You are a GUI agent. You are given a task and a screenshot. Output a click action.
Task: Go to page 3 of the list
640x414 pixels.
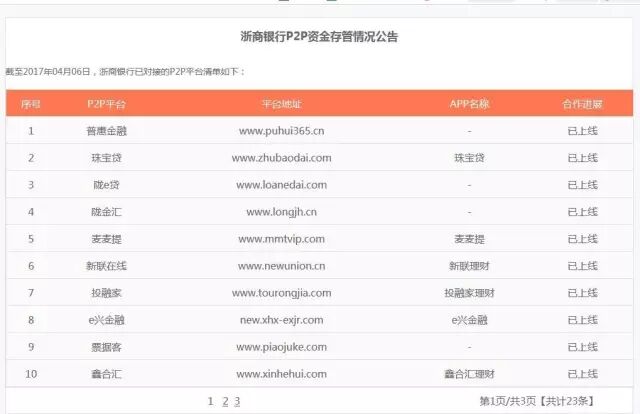[x=237, y=401]
